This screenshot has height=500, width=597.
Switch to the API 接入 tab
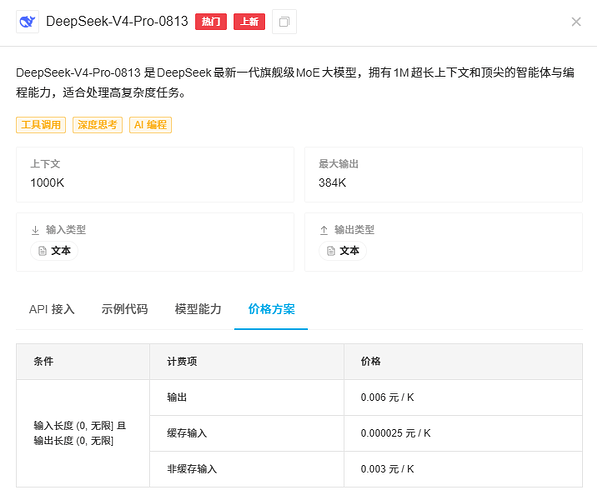tap(52, 309)
